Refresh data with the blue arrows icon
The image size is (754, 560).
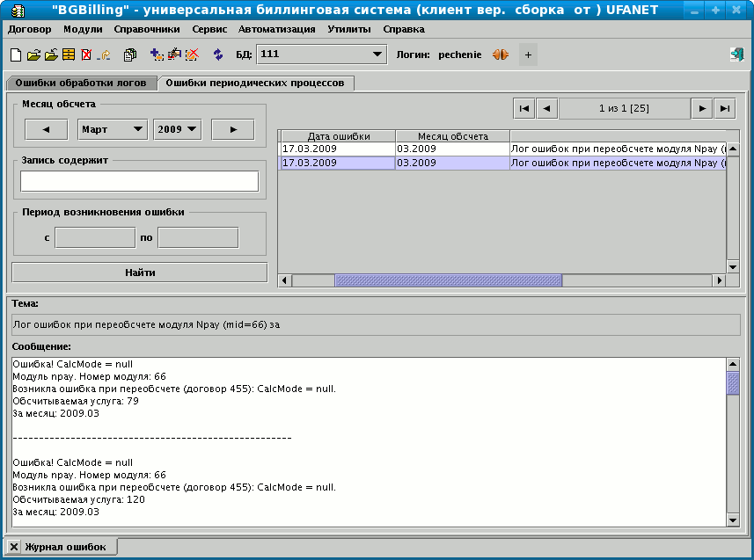(217, 54)
